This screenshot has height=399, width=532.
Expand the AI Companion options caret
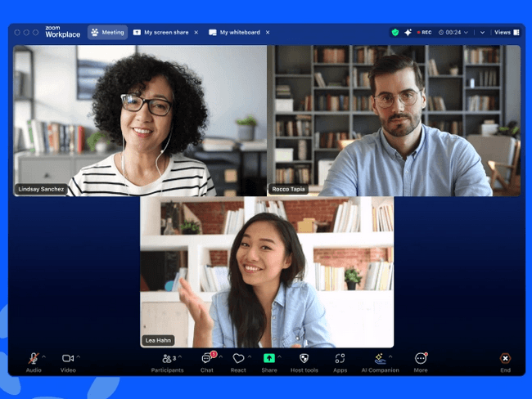[x=390, y=356]
